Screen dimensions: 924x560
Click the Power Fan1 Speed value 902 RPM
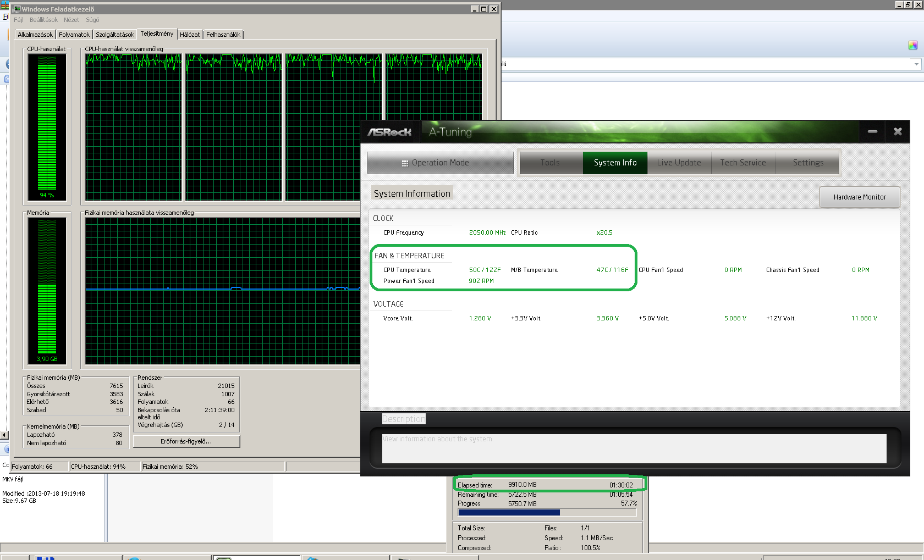[481, 281]
